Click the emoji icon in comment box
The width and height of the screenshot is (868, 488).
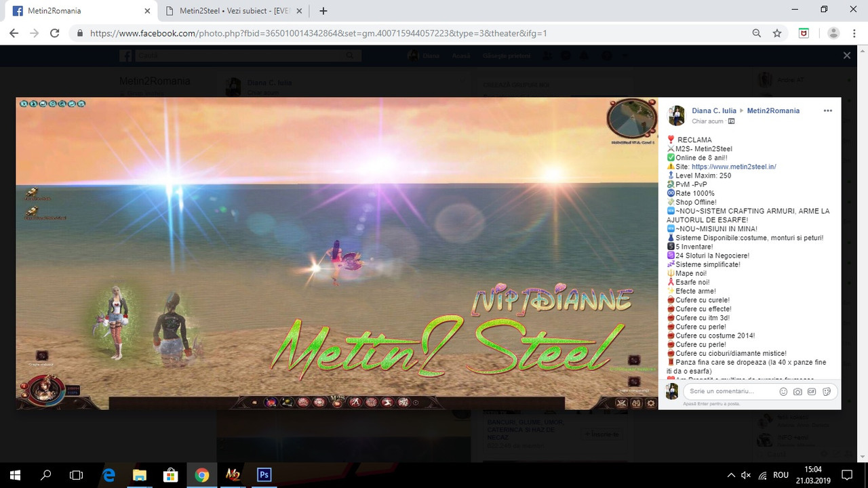(x=784, y=391)
